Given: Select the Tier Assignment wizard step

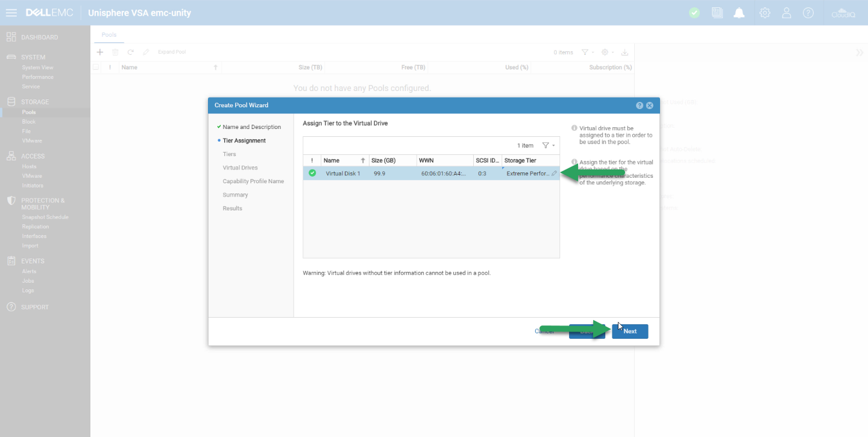Looking at the screenshot, I should (244, 140).
